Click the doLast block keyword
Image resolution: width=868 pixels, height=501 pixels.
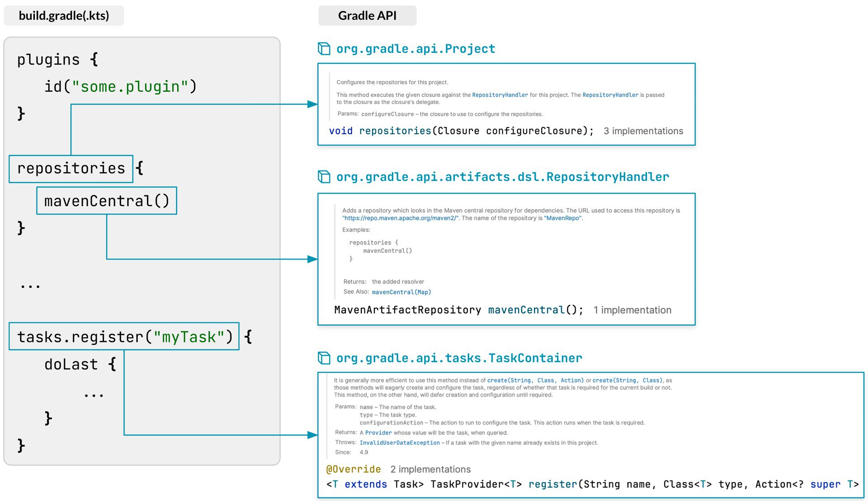point(71,364)
